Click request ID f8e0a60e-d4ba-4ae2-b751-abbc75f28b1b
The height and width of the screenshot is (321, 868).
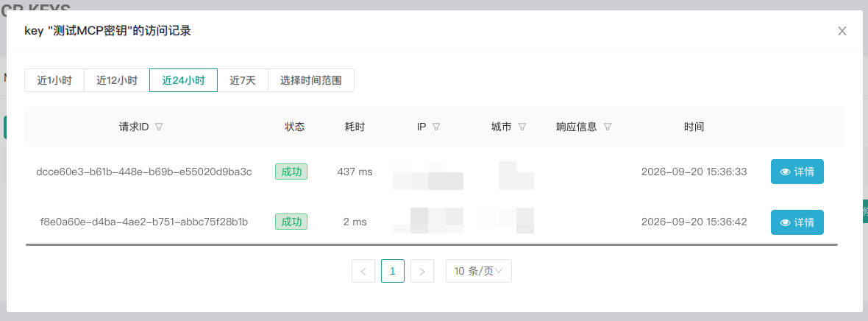click(x=144, y=222)
